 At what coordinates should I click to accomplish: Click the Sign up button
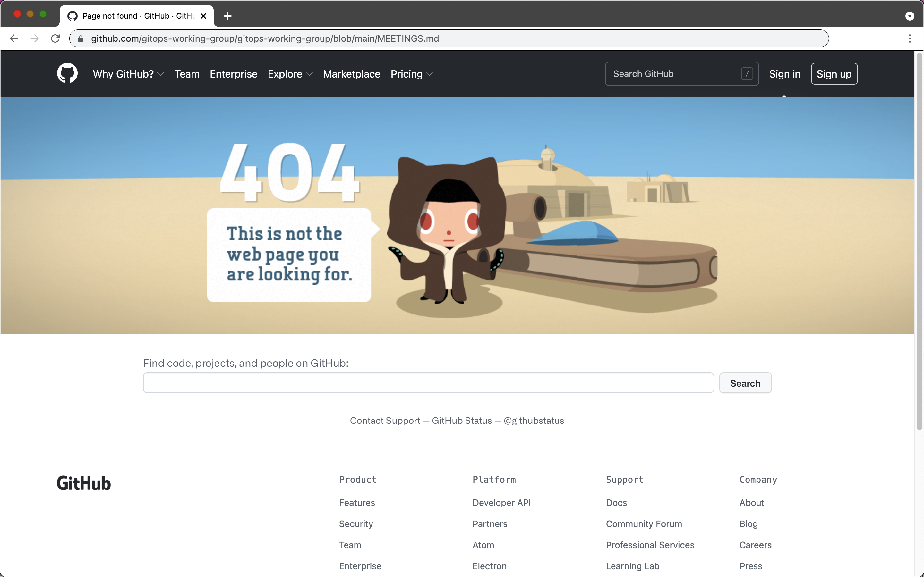(x=834, y=74)
